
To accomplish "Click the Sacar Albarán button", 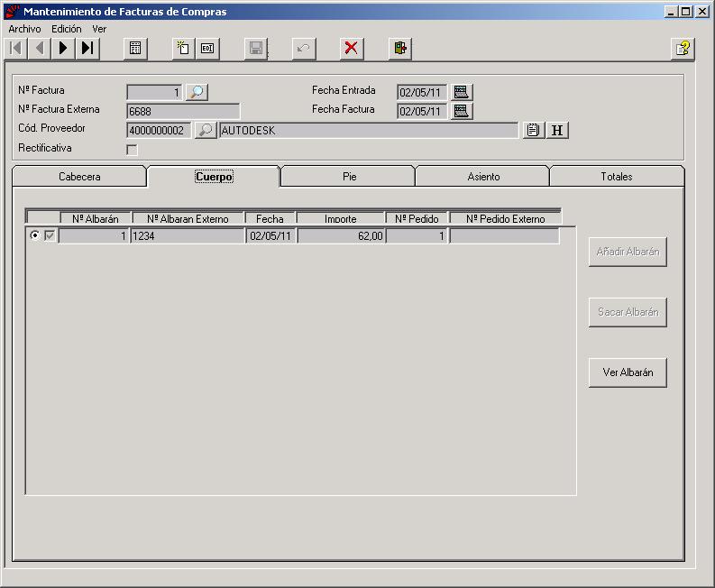I will [x=628, y=312].
